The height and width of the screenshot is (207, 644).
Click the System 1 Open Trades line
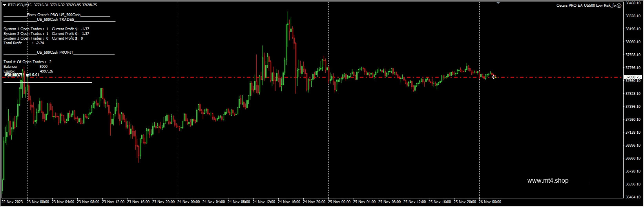[x=46, y=29]
